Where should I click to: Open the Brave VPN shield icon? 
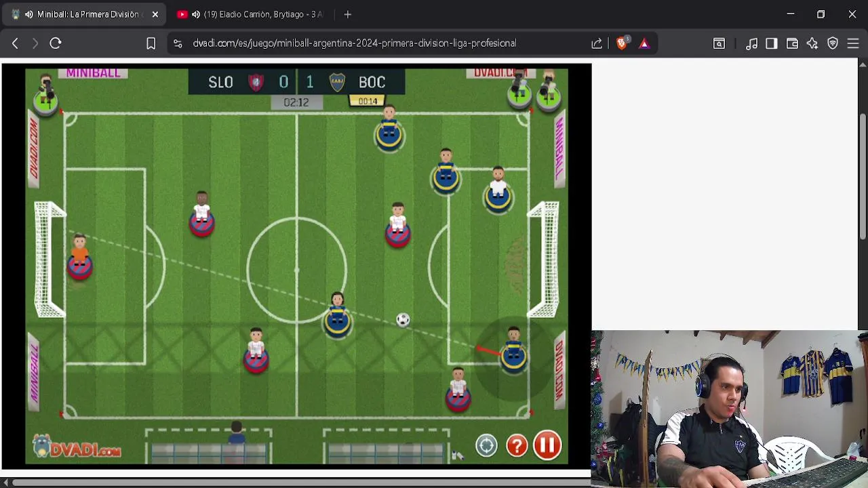coord(833,43)
